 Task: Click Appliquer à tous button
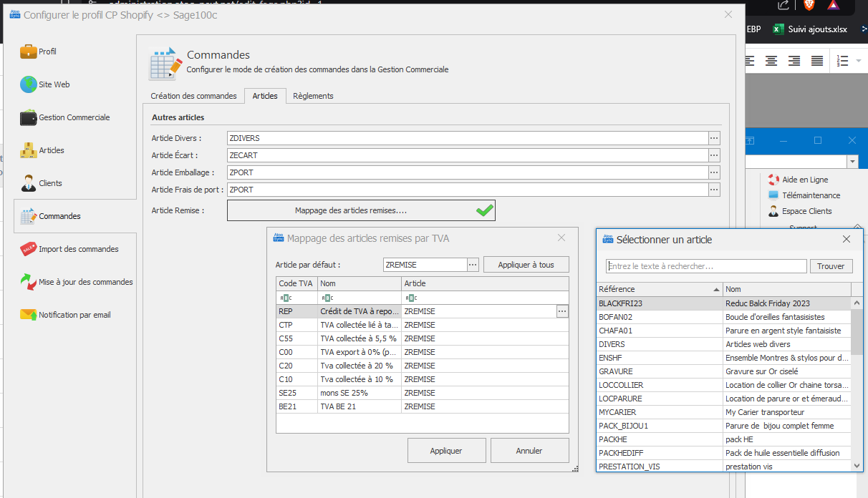[x=526, y=265]
